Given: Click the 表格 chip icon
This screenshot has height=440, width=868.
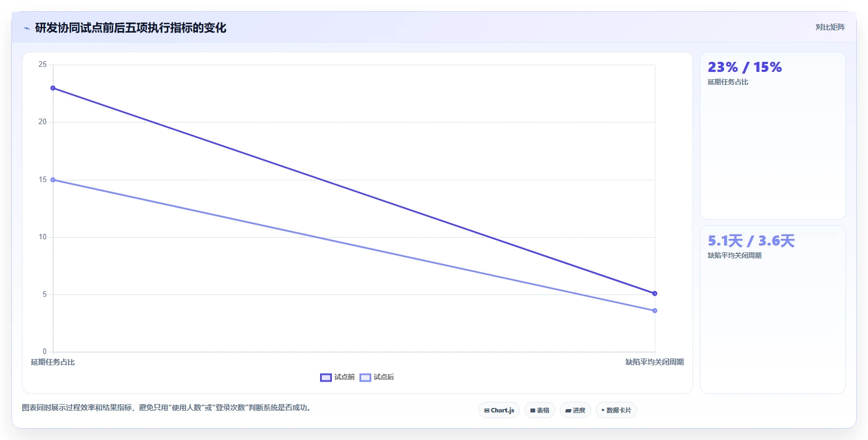Looking at the screenshot, I should click(x=533, y=411).
